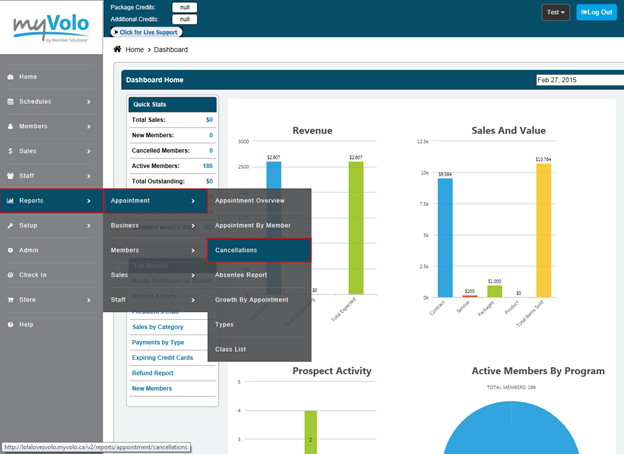Click the Click for Live Support button
This screenshot has height=454, width=624.
(154, 32)
